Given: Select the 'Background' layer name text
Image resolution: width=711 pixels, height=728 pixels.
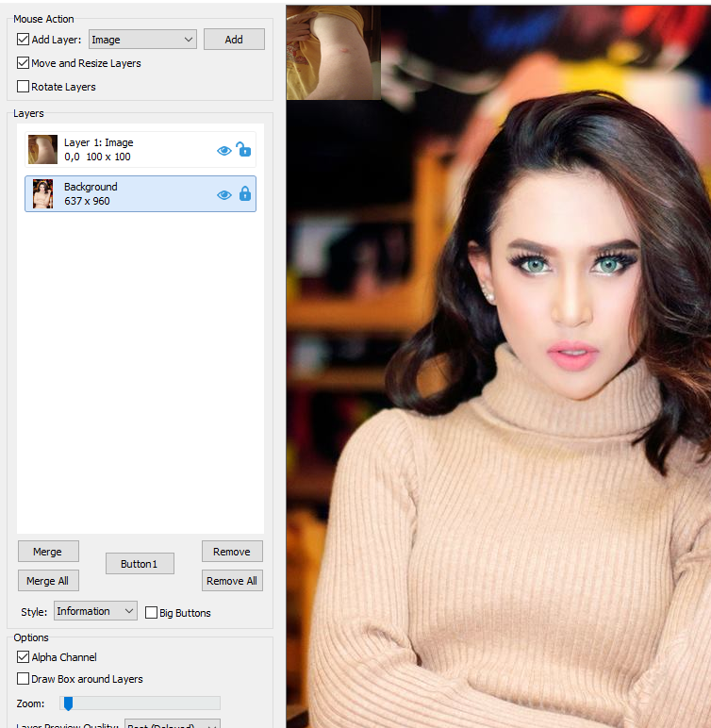Looking at the screenshot, I should pyautogui.click(x=91, y=187).
